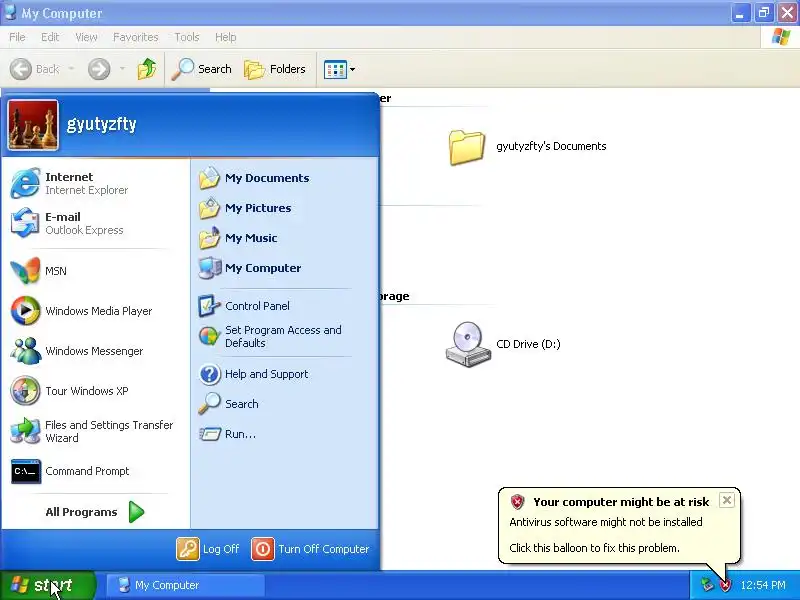Viewport: 800px width, 600px height.
Task: Click the user chess-piece account picture
Action: click(x=33, y=125)
